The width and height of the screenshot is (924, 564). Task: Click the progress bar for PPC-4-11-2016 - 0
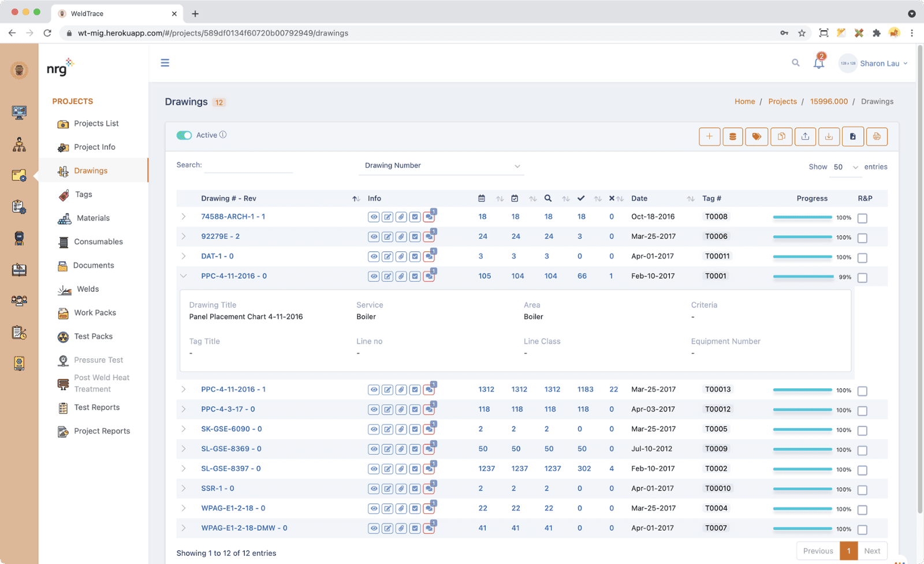pyautogui.click(x=803, y=277)
